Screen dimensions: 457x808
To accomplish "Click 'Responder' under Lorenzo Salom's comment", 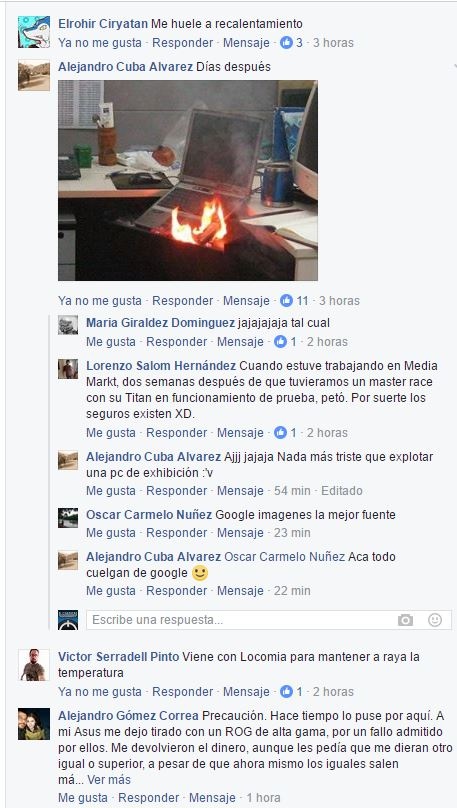I will click(177, 433).
